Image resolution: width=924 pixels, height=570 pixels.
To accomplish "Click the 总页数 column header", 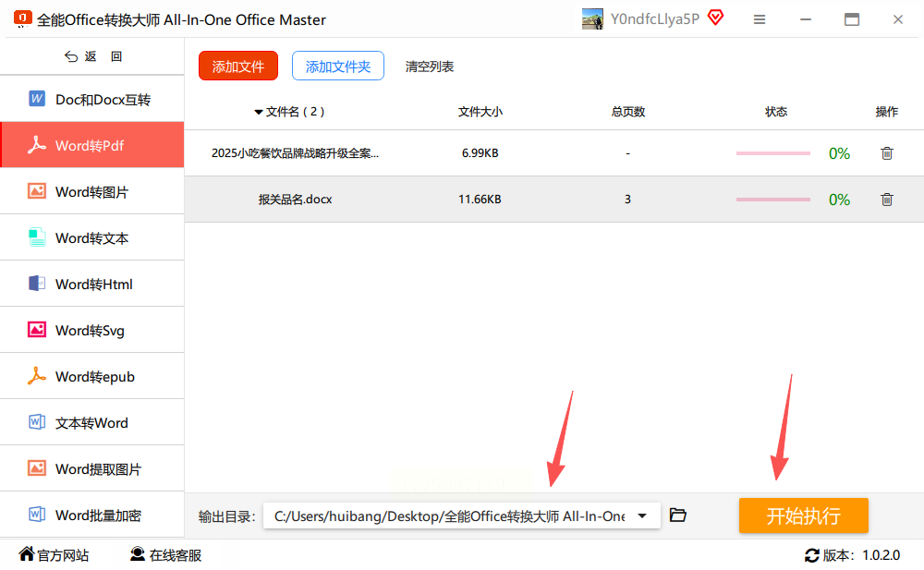I will click(x=628, y=112).
